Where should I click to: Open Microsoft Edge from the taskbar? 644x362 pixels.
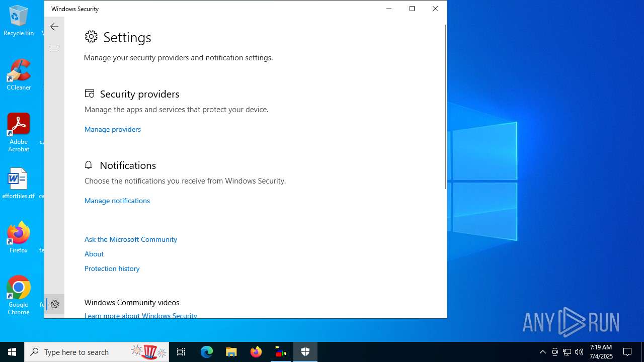(x=207, y=352)
